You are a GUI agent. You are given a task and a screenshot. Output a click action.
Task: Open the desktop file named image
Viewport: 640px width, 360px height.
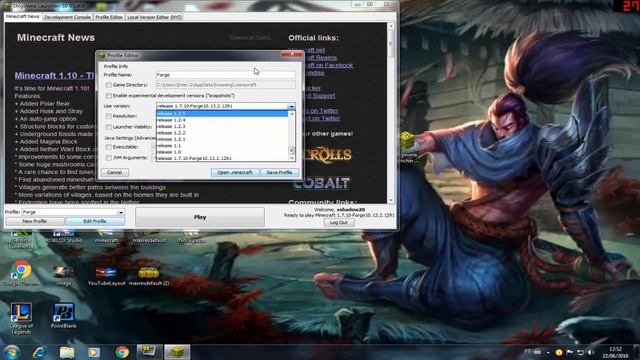(63, 276)
